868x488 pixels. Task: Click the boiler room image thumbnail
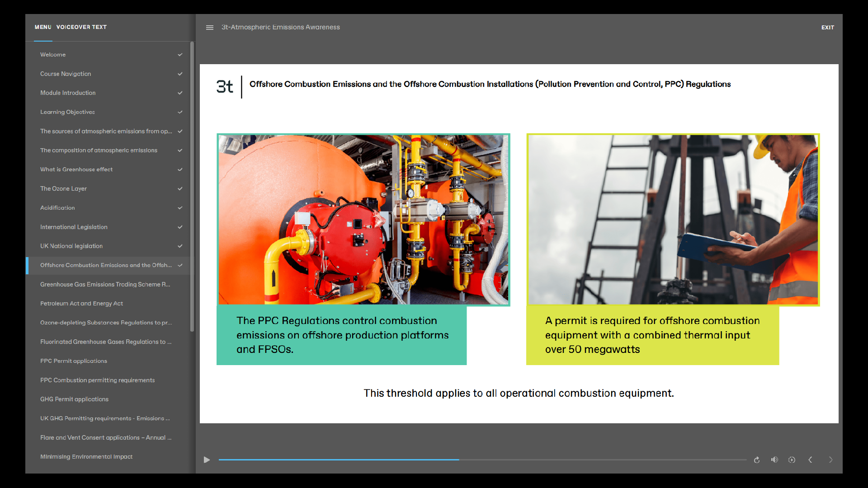(363, 220)
